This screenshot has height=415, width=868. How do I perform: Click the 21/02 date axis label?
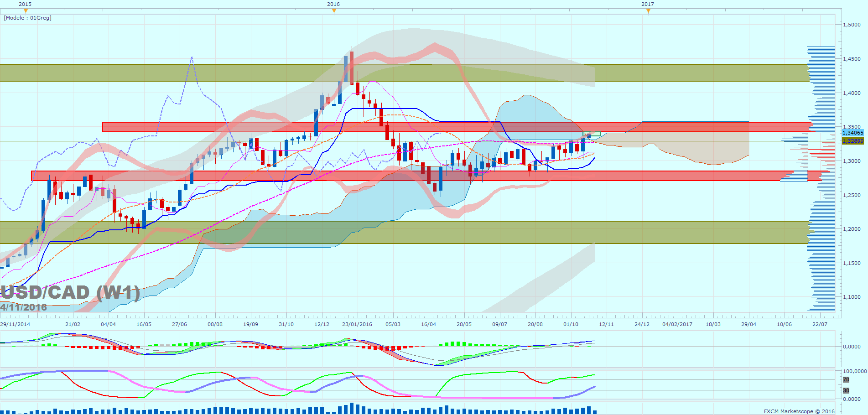(73, 324)
